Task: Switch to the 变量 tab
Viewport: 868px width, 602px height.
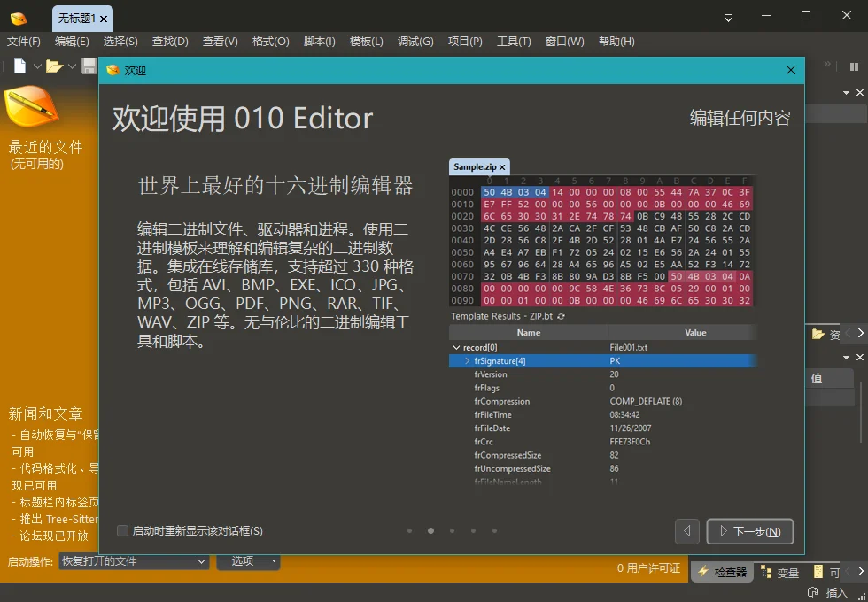Action: [779, 573]
